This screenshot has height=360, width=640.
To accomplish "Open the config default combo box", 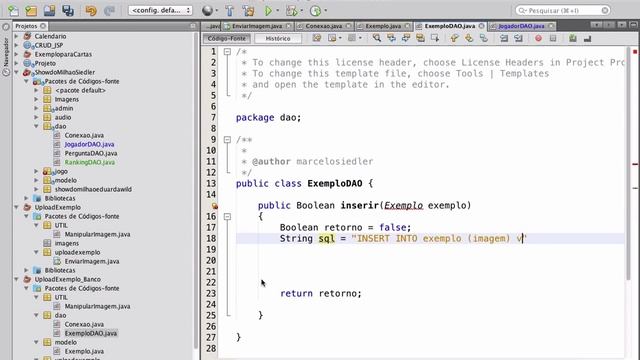I will (160, 10).
